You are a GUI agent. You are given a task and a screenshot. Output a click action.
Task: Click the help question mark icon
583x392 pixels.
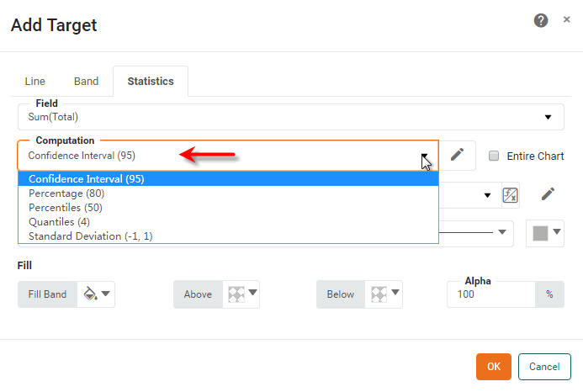(x=541, y=21)
